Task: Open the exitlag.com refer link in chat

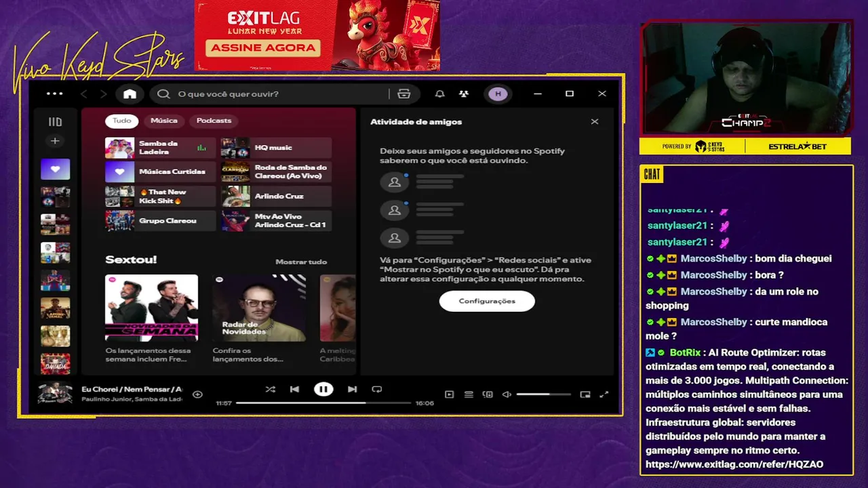Action: 734,464
